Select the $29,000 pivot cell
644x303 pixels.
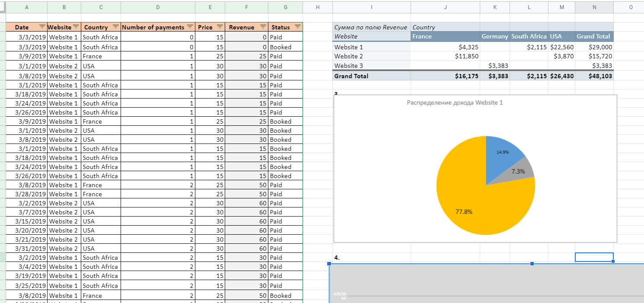[594, 47]
